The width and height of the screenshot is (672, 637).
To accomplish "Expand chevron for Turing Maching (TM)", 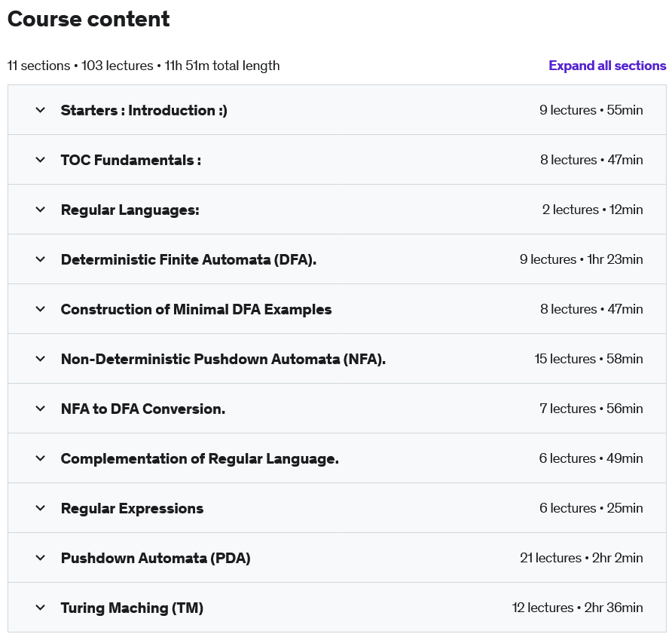I will pyautogui.click(x=40, y=608).
